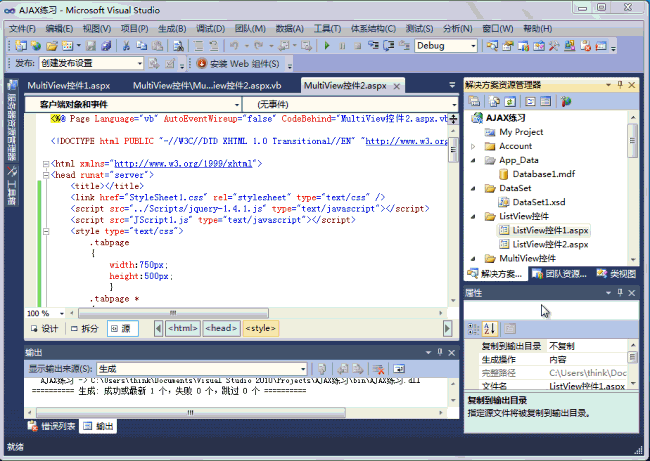The width and height of the screenshot is (650, 461).
Task: Select the <head> tag navigator button
Action: [x=221, y=328]
